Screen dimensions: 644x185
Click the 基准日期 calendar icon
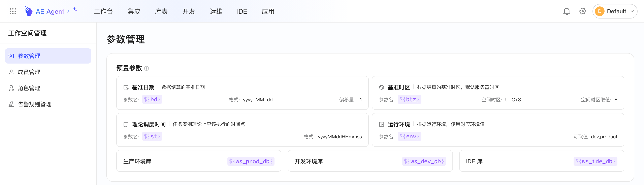point(126,87)
